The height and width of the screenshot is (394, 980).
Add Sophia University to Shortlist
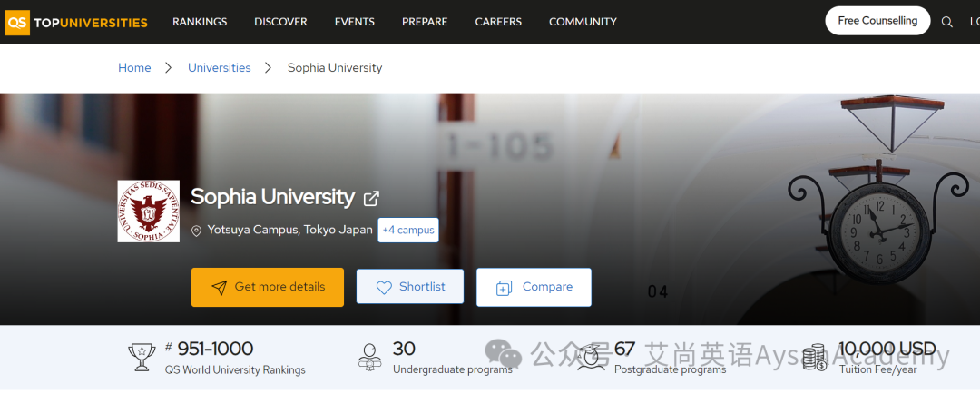pos(410,287)
